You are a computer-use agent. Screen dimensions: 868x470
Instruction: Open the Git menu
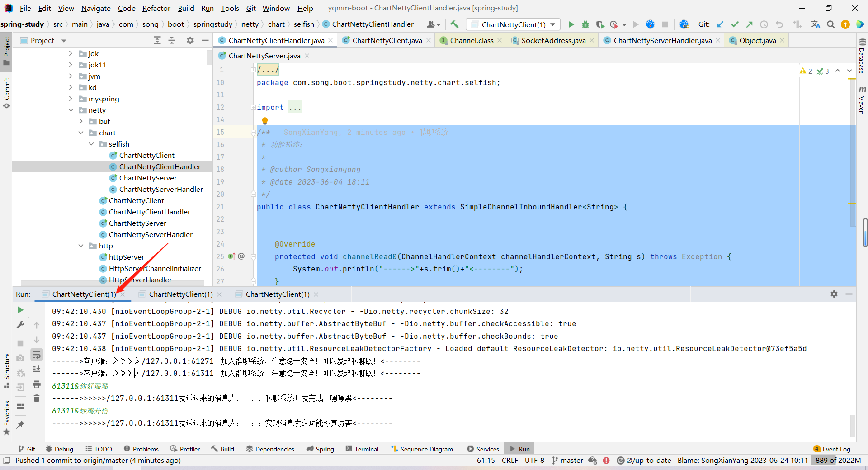(x=251, y=8)
